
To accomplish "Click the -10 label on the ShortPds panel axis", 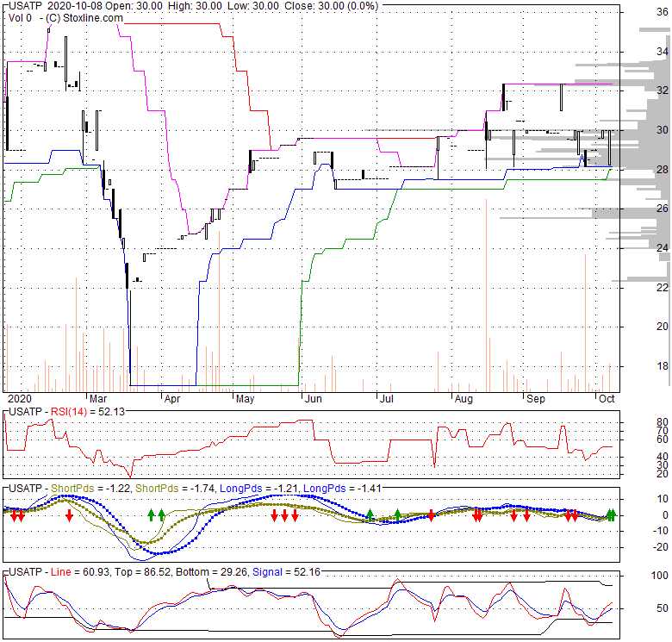I will [x=661, y=531].
